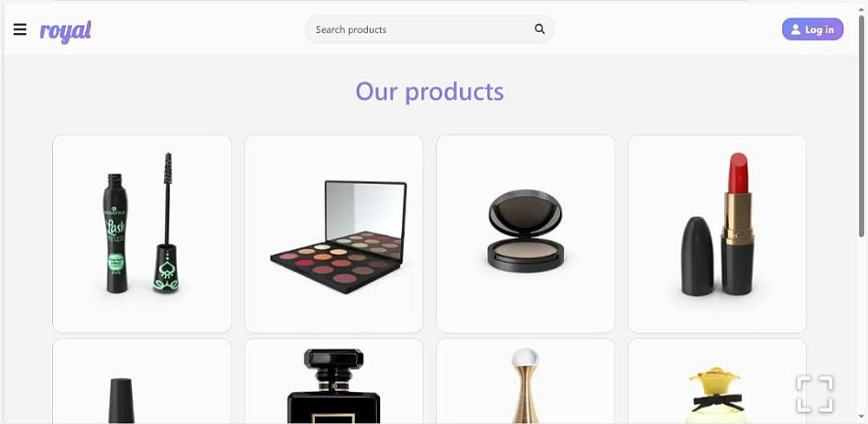Open the eyeshadow palette product card
Image resolution: width=868 pixels, height=424 pixels.
(x=334, y=234)
